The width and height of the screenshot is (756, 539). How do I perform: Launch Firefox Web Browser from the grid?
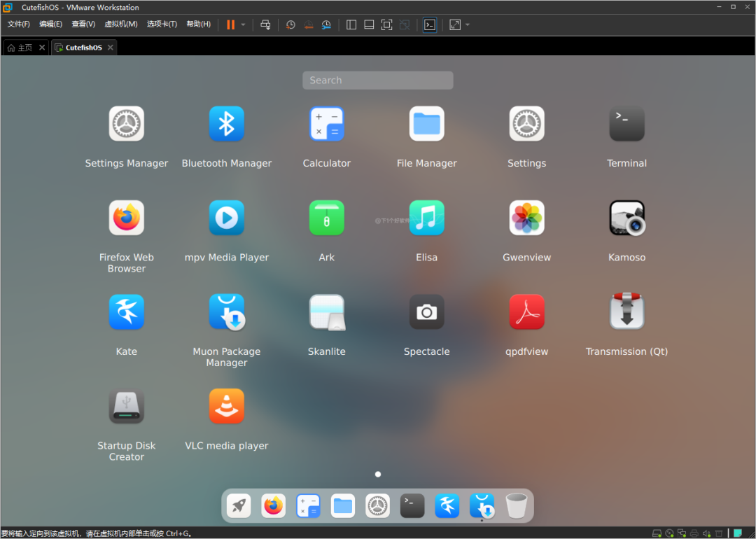coord(126,218)
